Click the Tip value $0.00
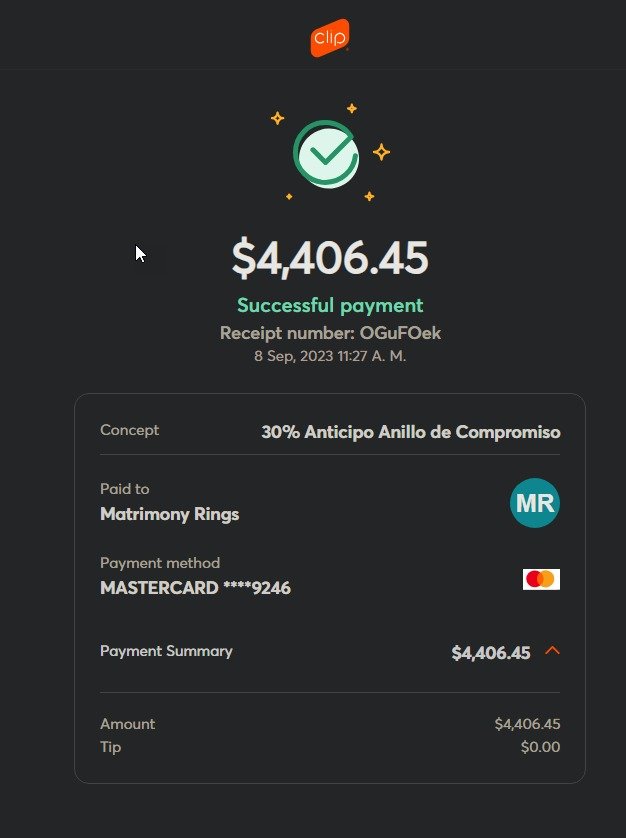The image size is (626, 838). pyautogui.click(x=540, y=747)
